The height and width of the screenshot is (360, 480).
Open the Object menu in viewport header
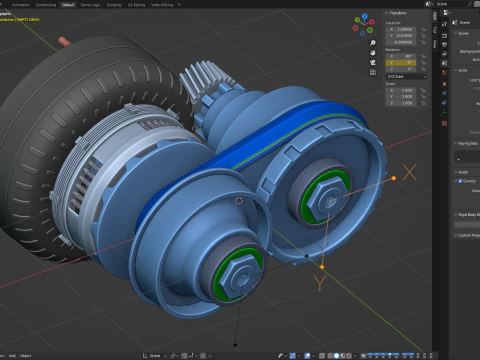point(26,356)
